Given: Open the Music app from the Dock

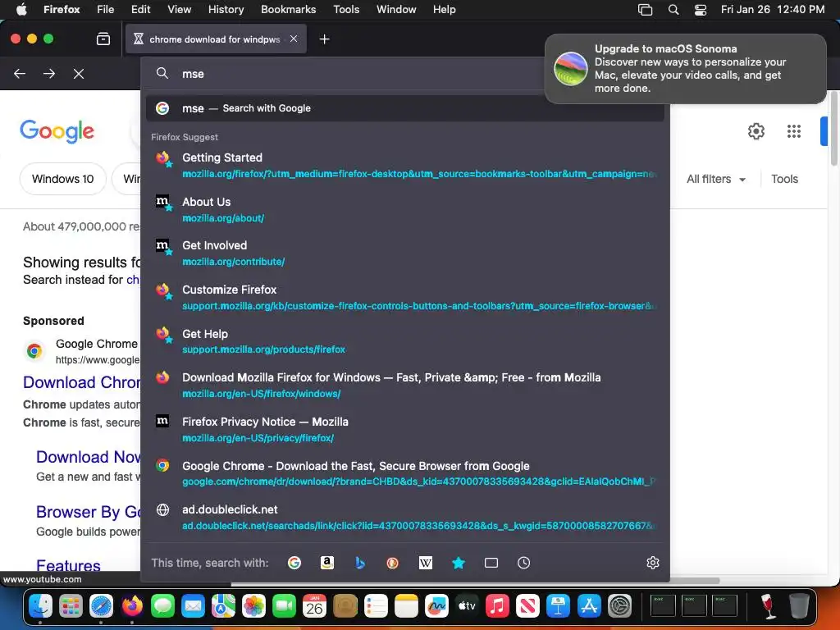Looking at the screenshot, I should (x=497, y=606).
